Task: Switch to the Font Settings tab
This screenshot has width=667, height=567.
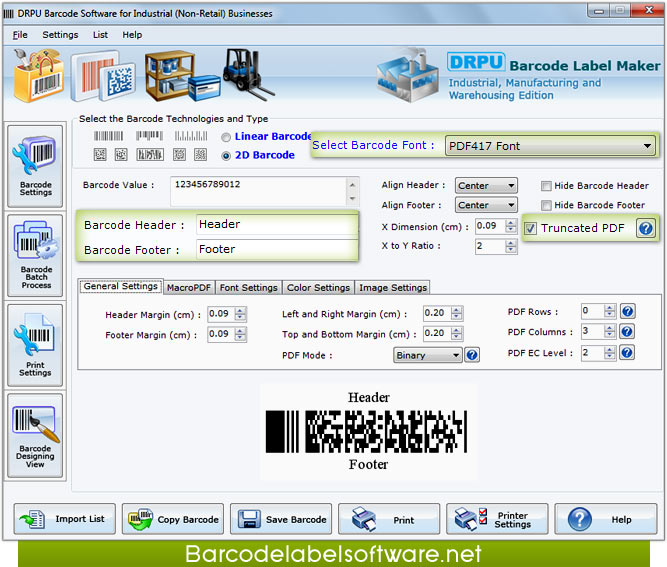Action: tap(248, 288)
